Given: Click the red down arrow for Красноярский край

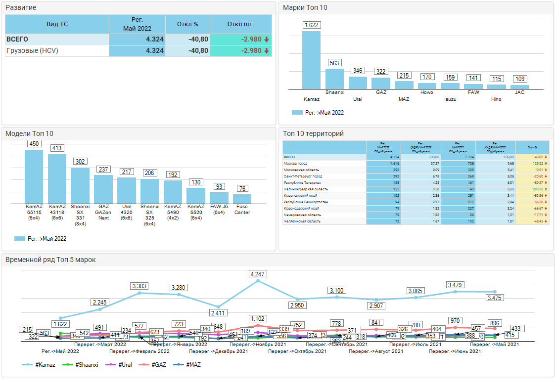Looking at the screenshot, I should (546, 195).
